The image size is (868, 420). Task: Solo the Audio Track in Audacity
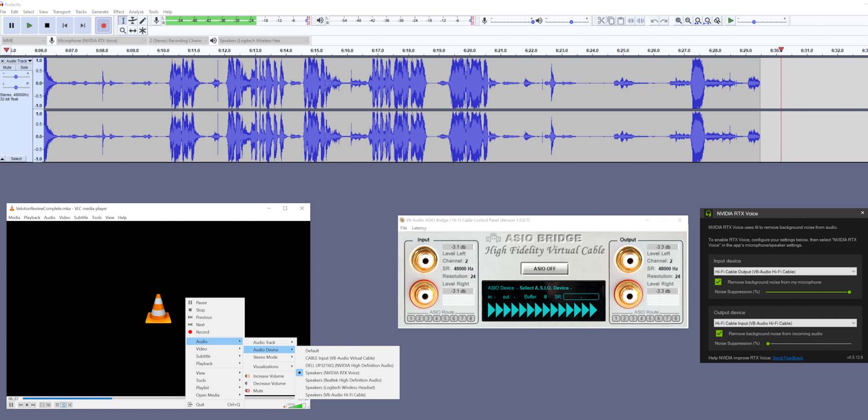tap(24, 68)
